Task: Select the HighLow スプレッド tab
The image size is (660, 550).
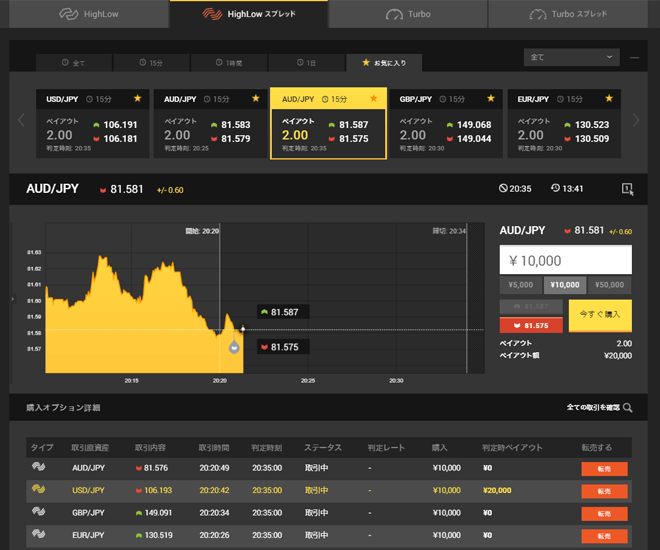Action: click(249, 14)
